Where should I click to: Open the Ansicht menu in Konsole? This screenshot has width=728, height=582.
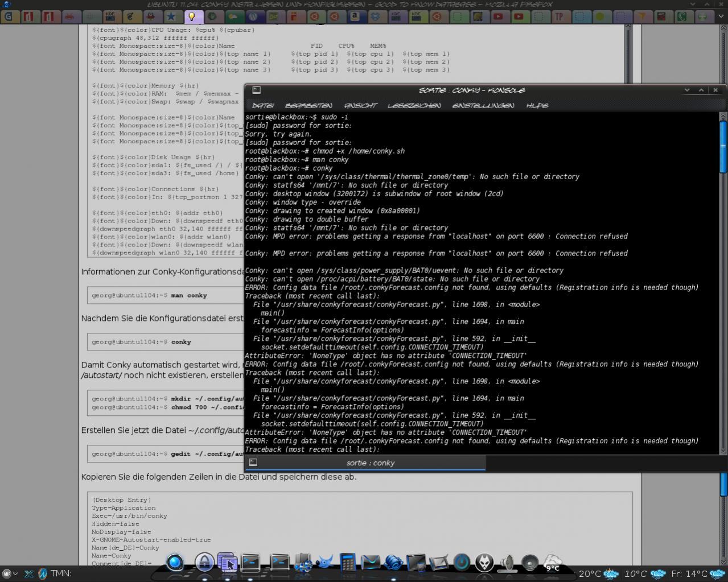tap(360, 105)
